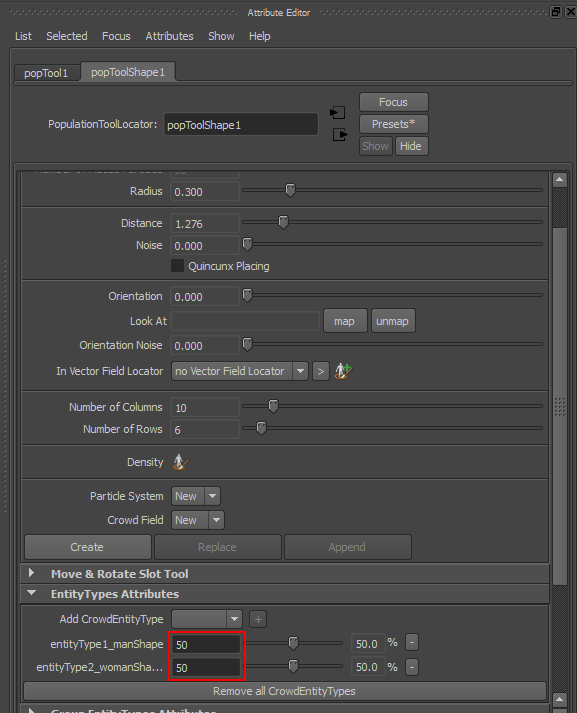Click the plus icon beside Add CrowdEntityType
The image size is (577, 713).
258,619
